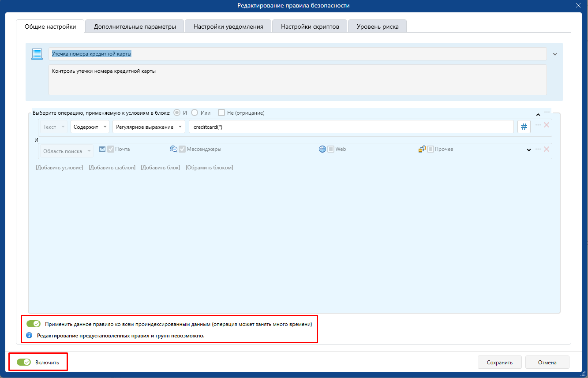Click the 'Редактирование предустановленных правил' notice text
588x378 pixels.
[x=121, y=336]
